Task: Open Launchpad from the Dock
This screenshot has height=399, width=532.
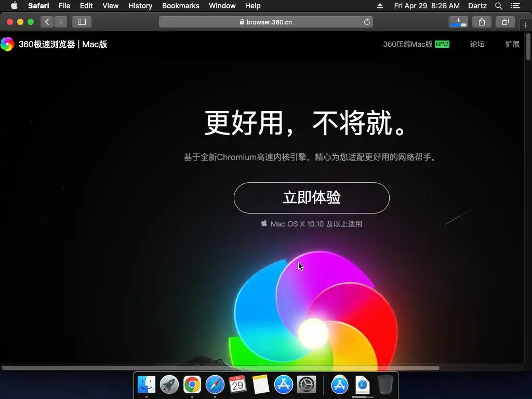Action: click(x=169, y=385)
